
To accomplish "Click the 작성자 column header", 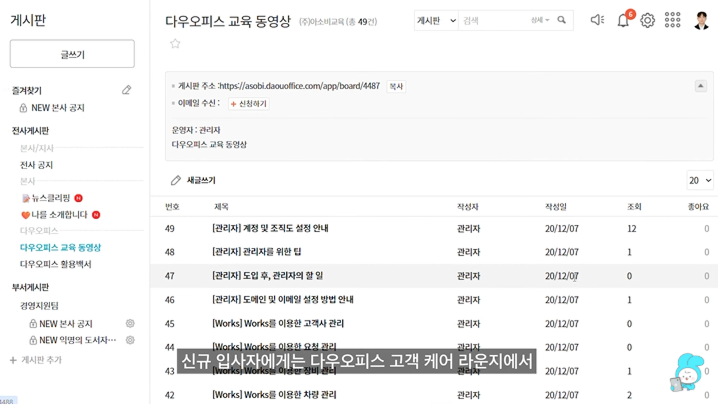I will tap(468, 207).
